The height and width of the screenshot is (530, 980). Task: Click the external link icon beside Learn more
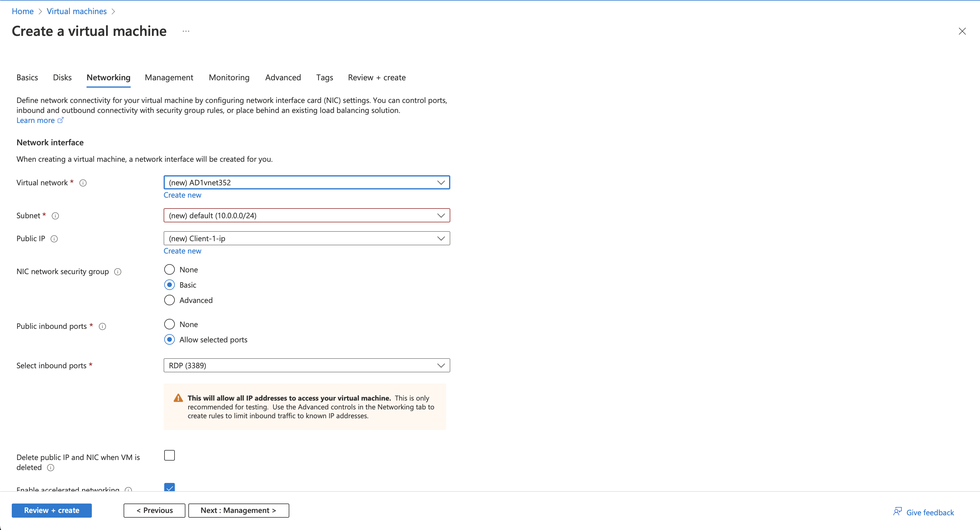tap(61, 120)
